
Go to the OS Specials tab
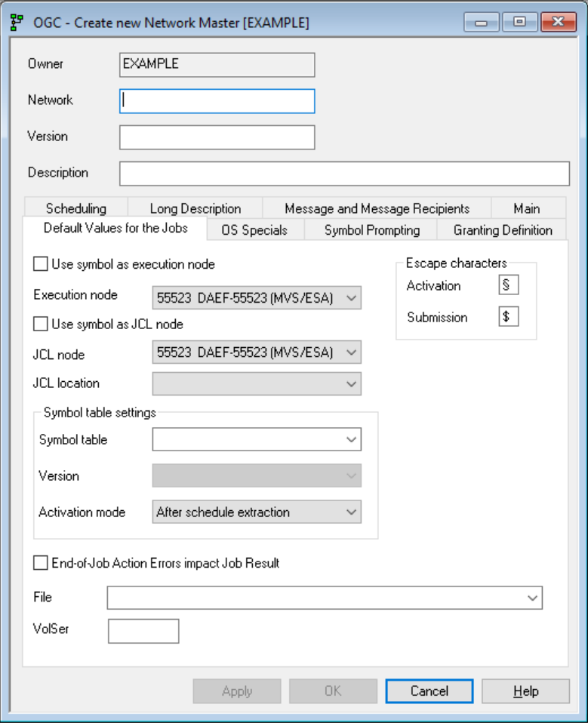click(x=254, y=230)
